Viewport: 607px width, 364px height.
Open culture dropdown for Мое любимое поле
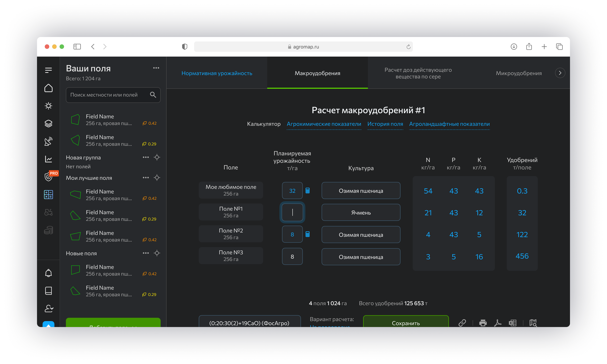tap(361, 191)
